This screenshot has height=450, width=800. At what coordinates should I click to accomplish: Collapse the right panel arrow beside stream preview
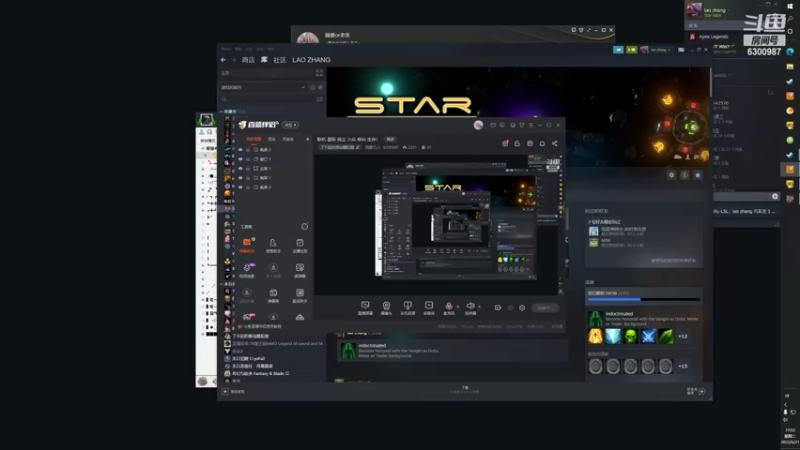566,239
